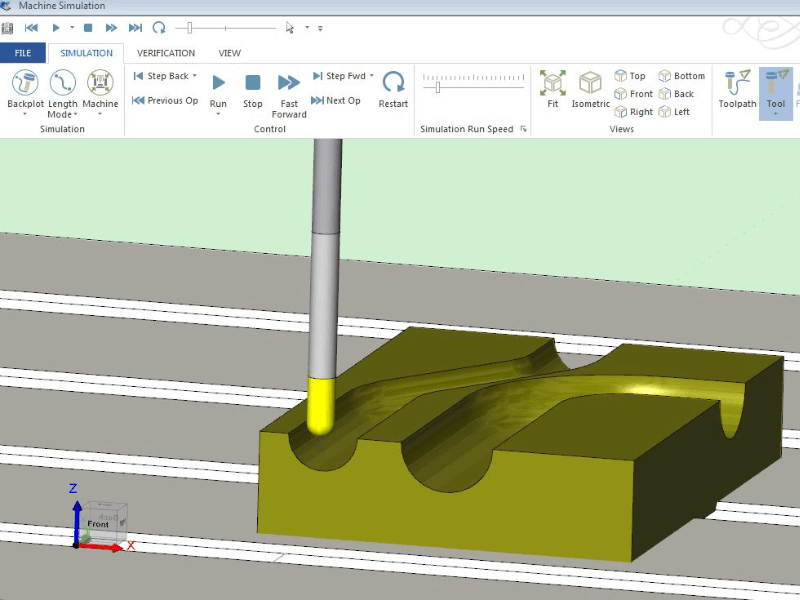Viewport: 800px width, 600px height.
Task: Select the Top view
Action: (630, 76)
